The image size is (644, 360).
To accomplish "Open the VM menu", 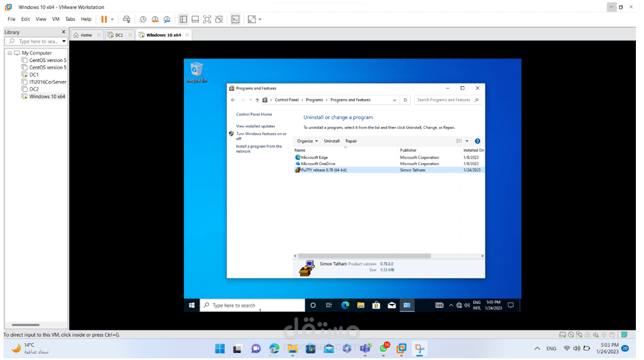I will pyautogui.click(x=56, y=19).
